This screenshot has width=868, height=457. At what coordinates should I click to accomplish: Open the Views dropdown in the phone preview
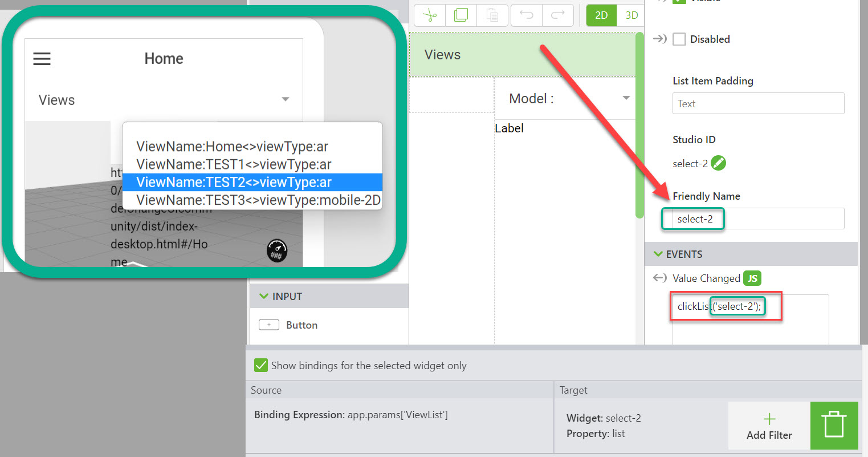click(x=285, y=99)
